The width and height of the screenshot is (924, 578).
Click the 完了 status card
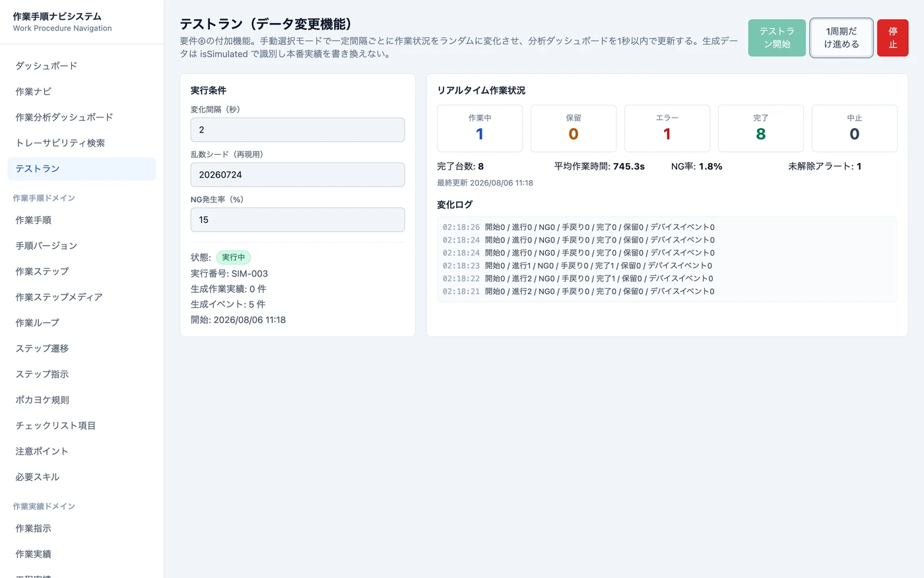(761, 128)
